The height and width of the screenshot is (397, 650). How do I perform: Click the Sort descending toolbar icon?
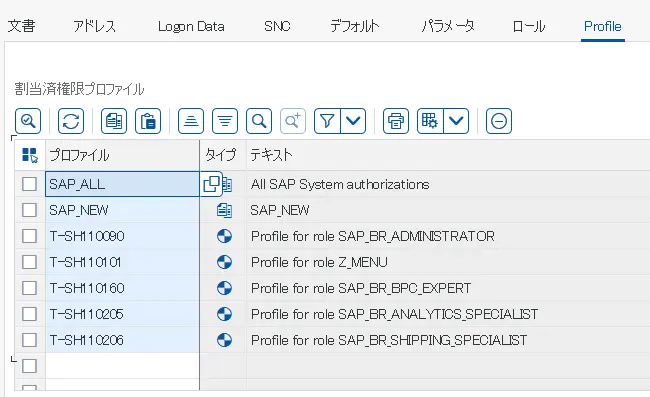(225, 121)
